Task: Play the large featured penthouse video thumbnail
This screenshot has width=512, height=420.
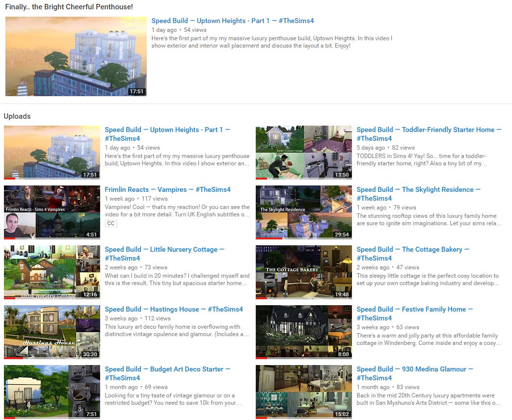Action: (x=76, y=56)
